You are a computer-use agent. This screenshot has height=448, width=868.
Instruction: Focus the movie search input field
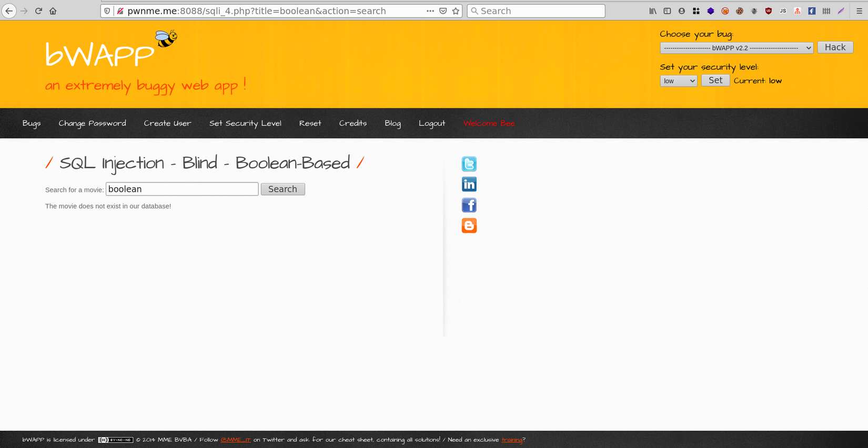[x=182, y=189]
